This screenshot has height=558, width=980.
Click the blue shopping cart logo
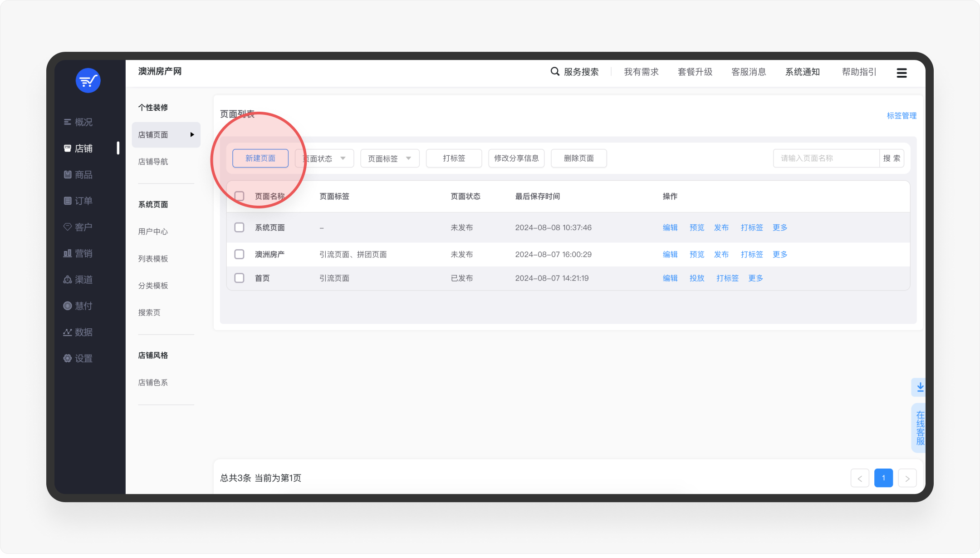88,81
